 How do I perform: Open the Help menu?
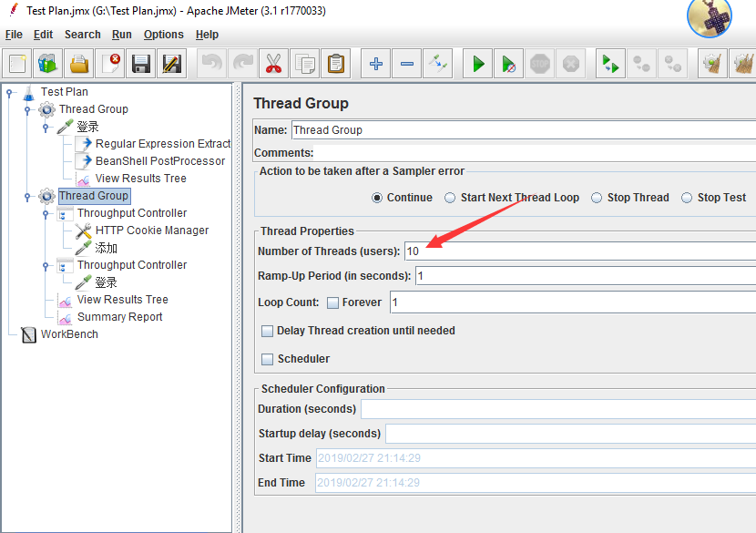pyautogui.click(x=207, y=35)
